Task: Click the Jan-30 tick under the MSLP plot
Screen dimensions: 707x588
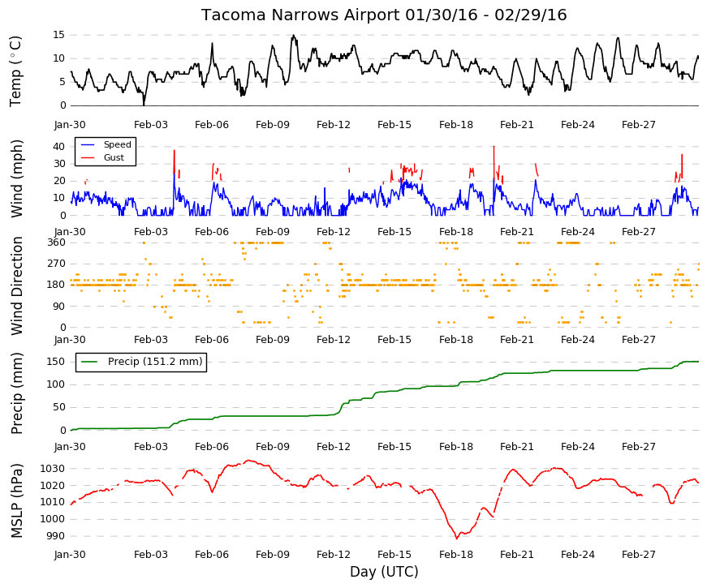Action: [70, 555]
